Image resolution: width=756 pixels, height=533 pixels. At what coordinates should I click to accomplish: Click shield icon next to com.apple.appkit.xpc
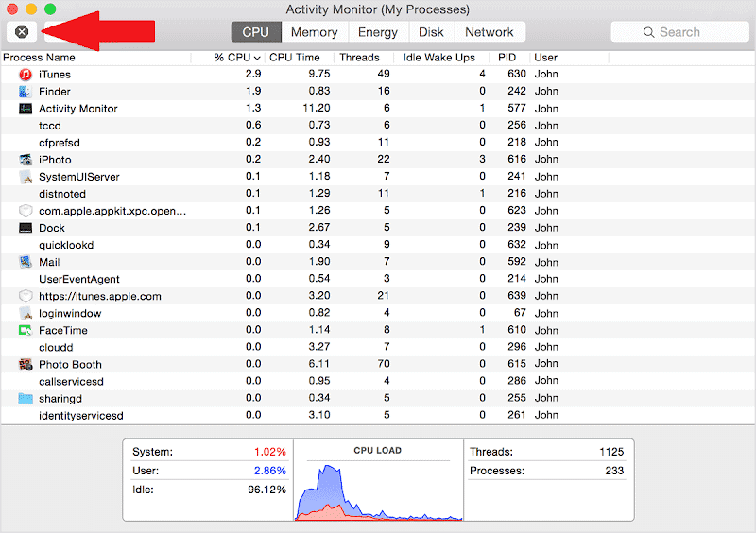click(26, 211)
